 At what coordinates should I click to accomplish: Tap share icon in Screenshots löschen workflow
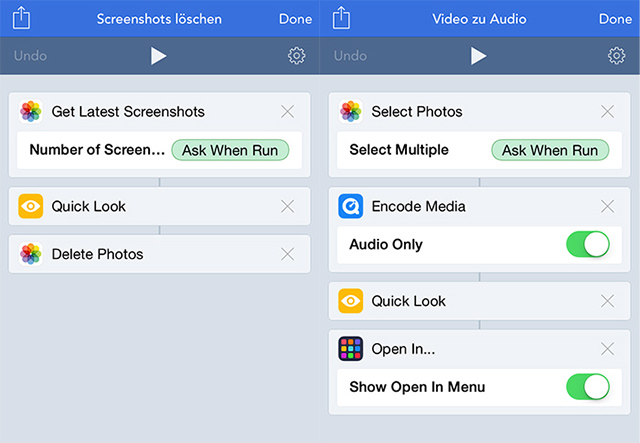[x=21, y=18]
